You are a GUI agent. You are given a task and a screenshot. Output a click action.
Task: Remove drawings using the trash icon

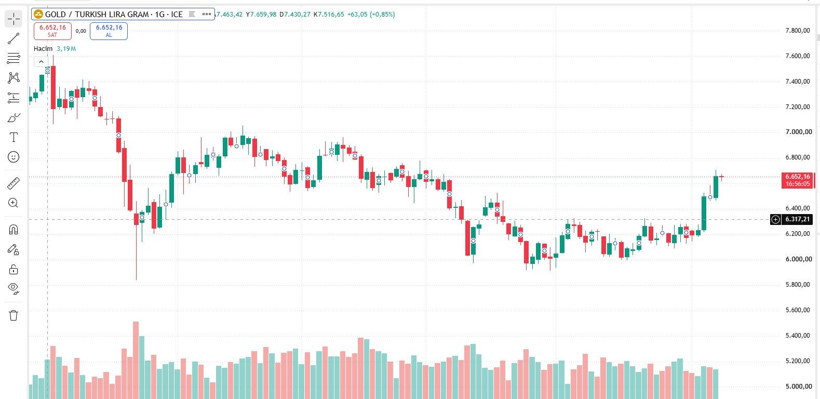14,315
